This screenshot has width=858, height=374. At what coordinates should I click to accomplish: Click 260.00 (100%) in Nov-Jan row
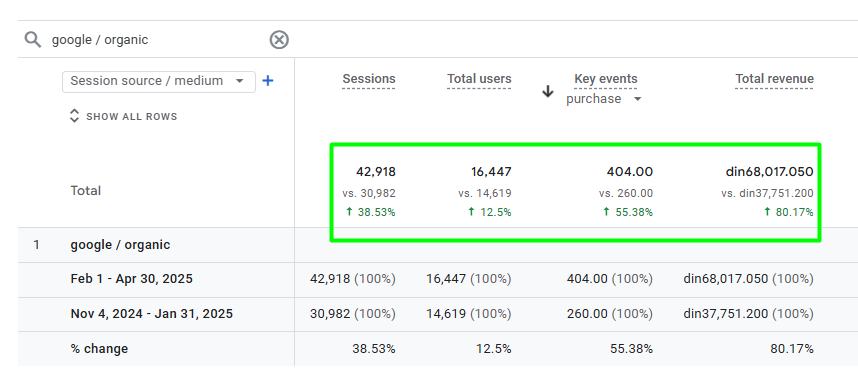[610, 314]
